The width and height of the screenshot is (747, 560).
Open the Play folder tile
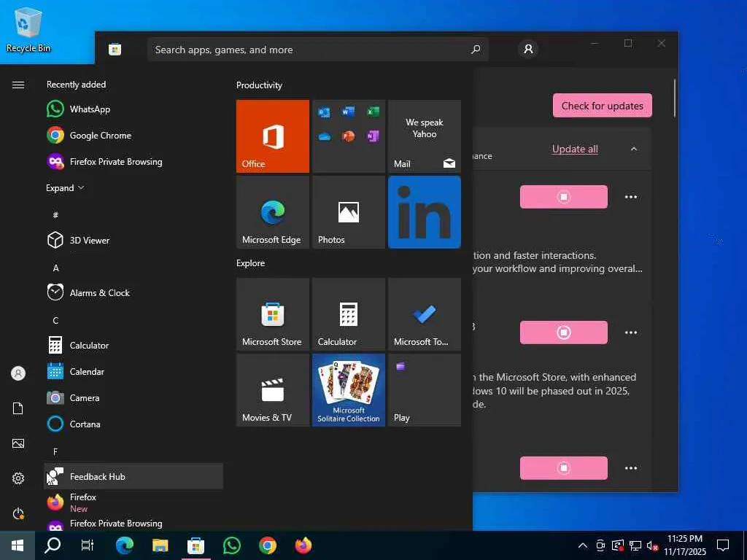click(425, 390)
